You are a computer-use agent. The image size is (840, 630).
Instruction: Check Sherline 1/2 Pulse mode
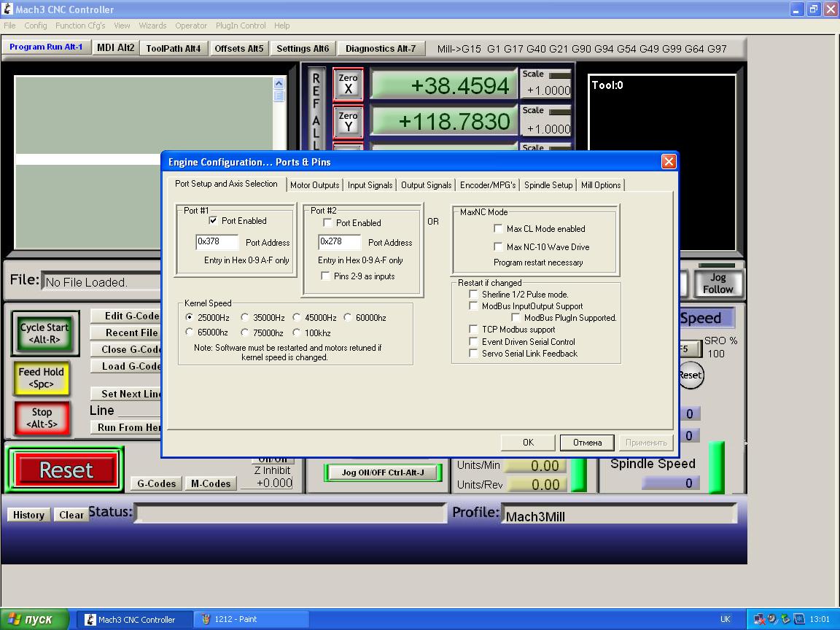pyautogui.click(x=473, y=294)
